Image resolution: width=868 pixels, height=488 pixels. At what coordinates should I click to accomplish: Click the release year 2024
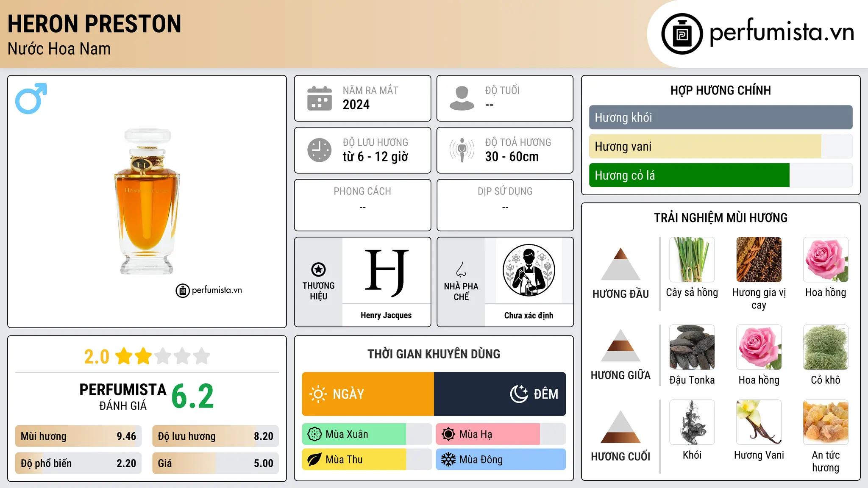point(356,105)
